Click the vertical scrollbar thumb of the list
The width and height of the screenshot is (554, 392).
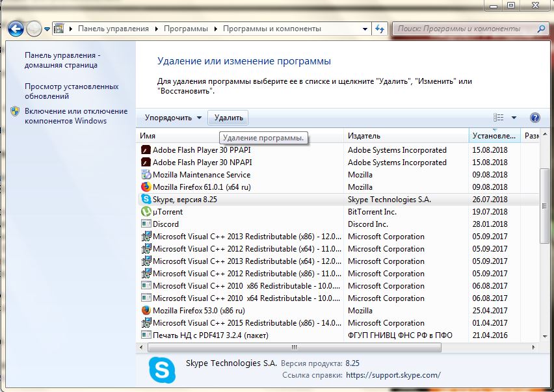544,206
